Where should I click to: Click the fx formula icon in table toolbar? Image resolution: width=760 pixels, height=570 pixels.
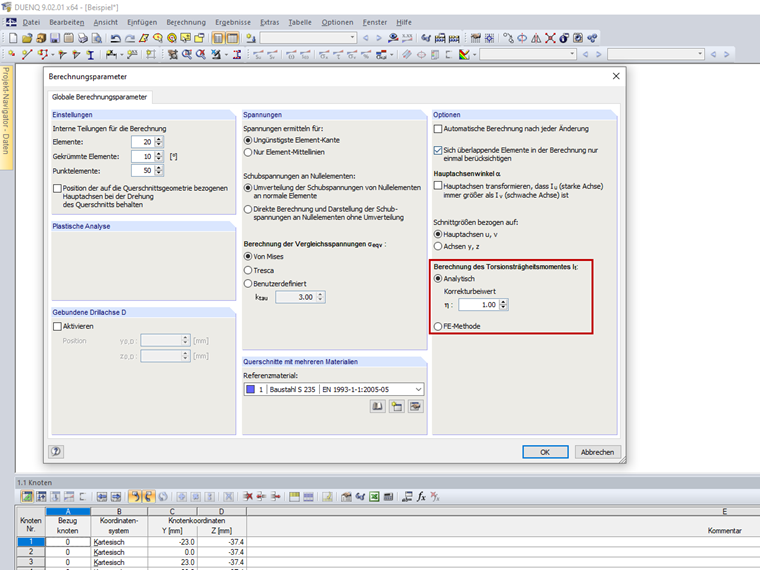click(x=421, y=496)
